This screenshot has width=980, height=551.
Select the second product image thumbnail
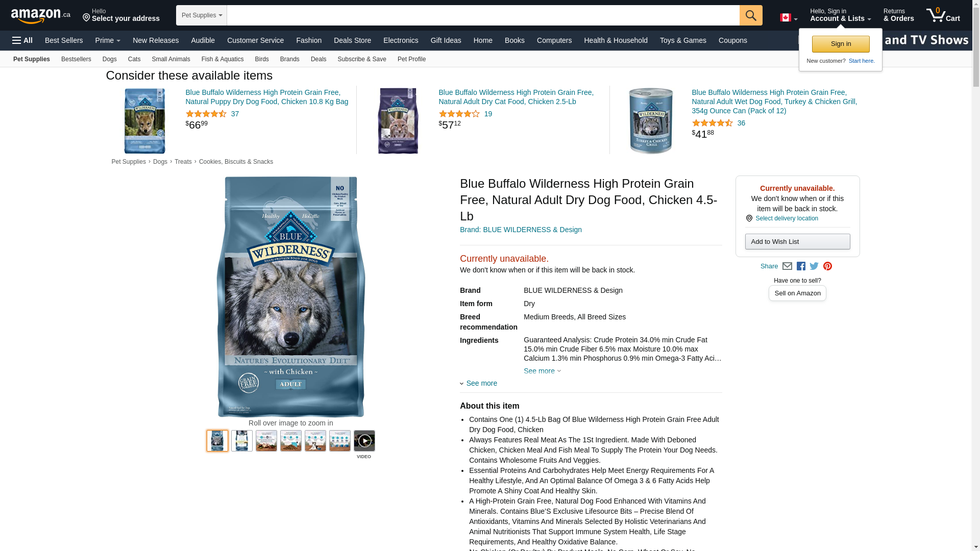(x=242, y=441)
